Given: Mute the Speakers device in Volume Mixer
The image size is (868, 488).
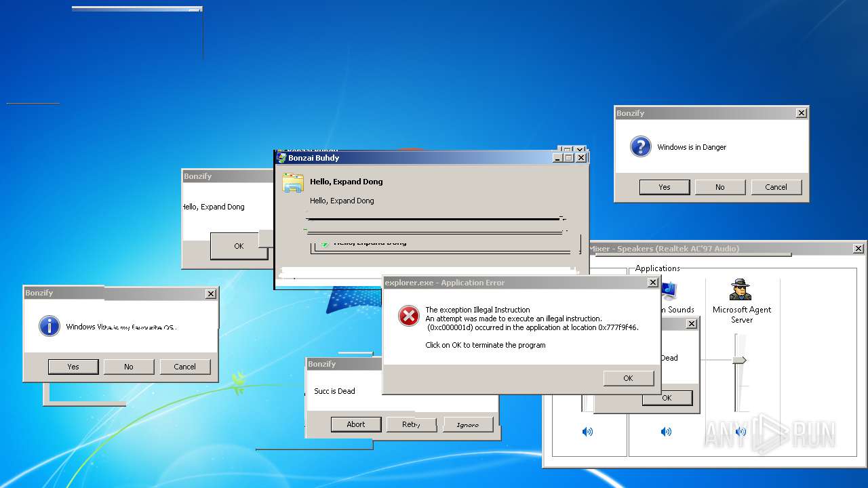Looking at the screenshot, I should pyautogui.click(x=587, y=432).
